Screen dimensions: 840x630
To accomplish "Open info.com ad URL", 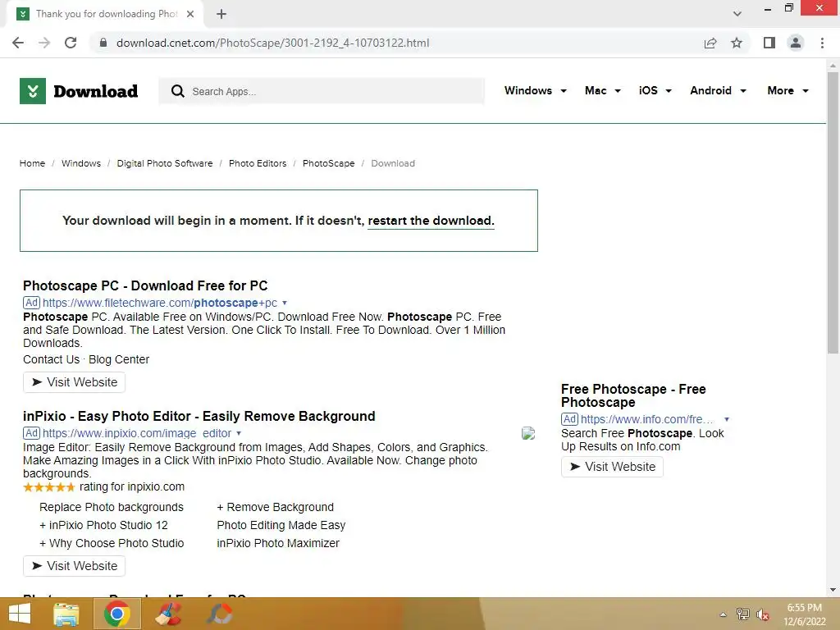I will tap(647, 419).
